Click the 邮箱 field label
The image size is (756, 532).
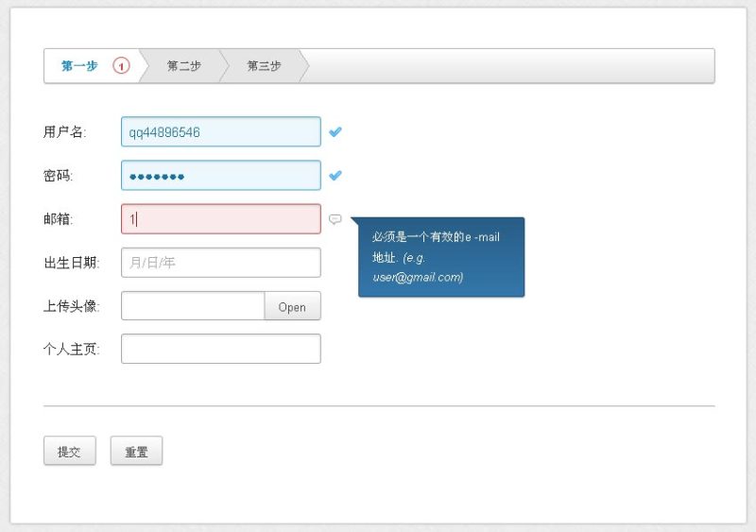click(58, 219)
